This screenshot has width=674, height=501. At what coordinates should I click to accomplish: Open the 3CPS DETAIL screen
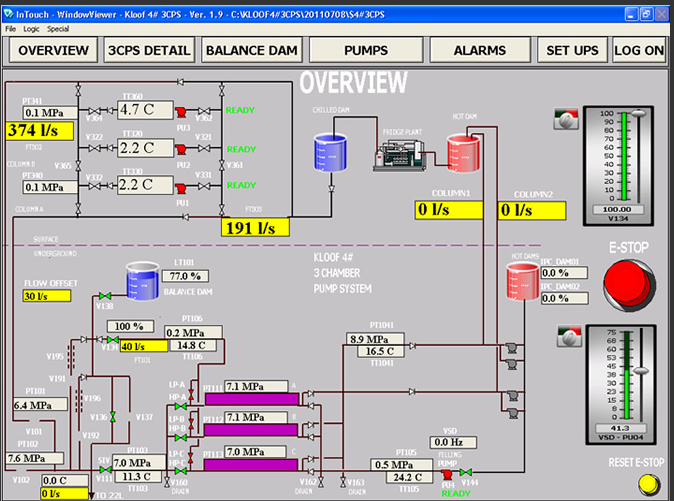[x=149, y=50]
